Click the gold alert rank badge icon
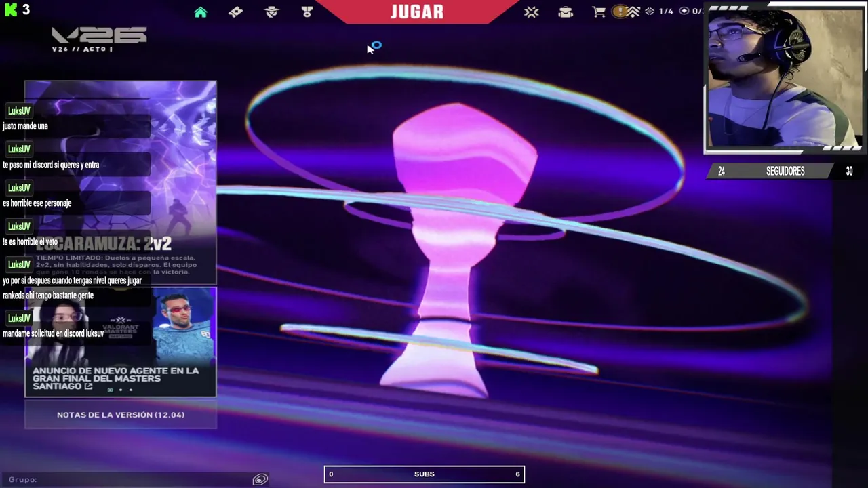The image size is (868, 488). click(x=619, y=12)
